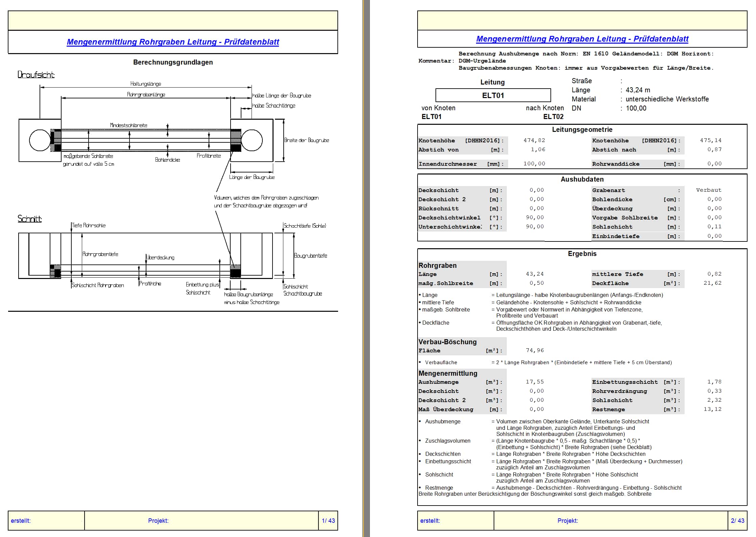Click the Ergebnis section heading

[582, 254]
